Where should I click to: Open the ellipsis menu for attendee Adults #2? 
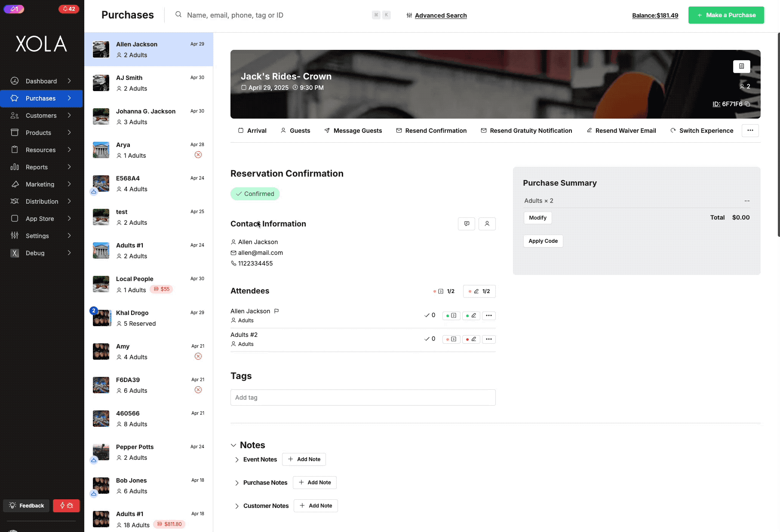[x=489, y=339]
